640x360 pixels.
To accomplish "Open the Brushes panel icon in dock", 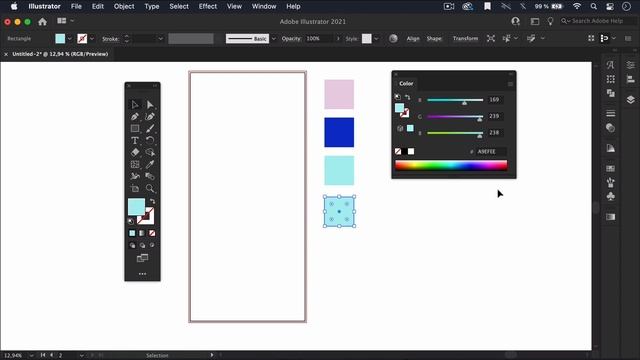I will coord(611,182).
